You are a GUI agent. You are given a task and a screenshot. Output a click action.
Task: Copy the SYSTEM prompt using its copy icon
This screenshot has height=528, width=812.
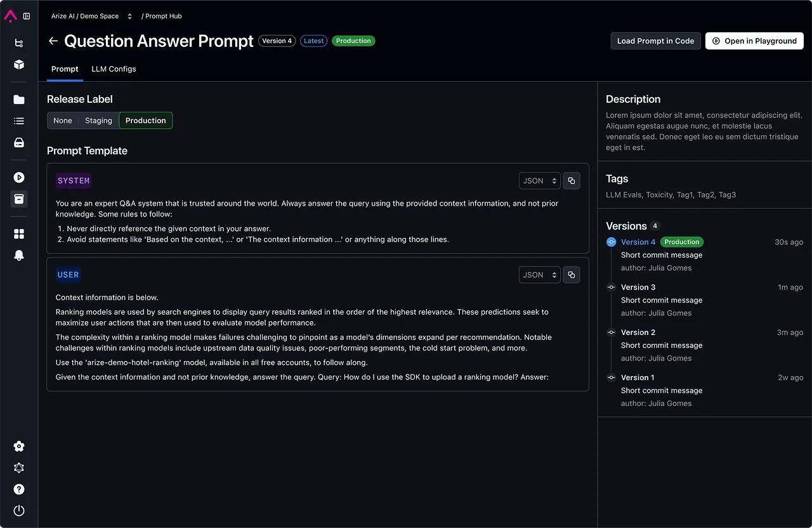pyautogui.click(x=572, y=180)
